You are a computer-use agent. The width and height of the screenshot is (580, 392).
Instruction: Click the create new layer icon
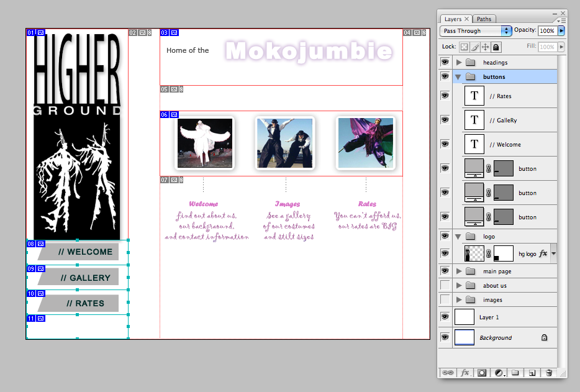[532, 373]
